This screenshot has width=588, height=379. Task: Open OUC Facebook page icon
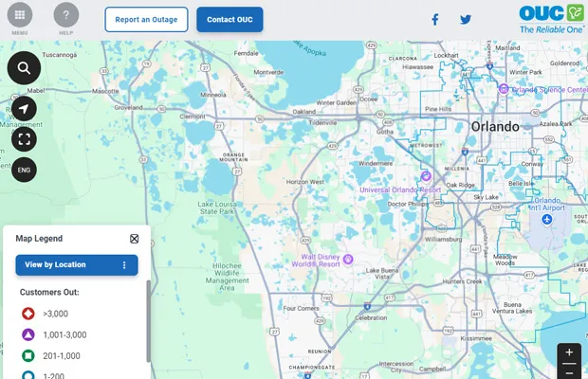435,19
